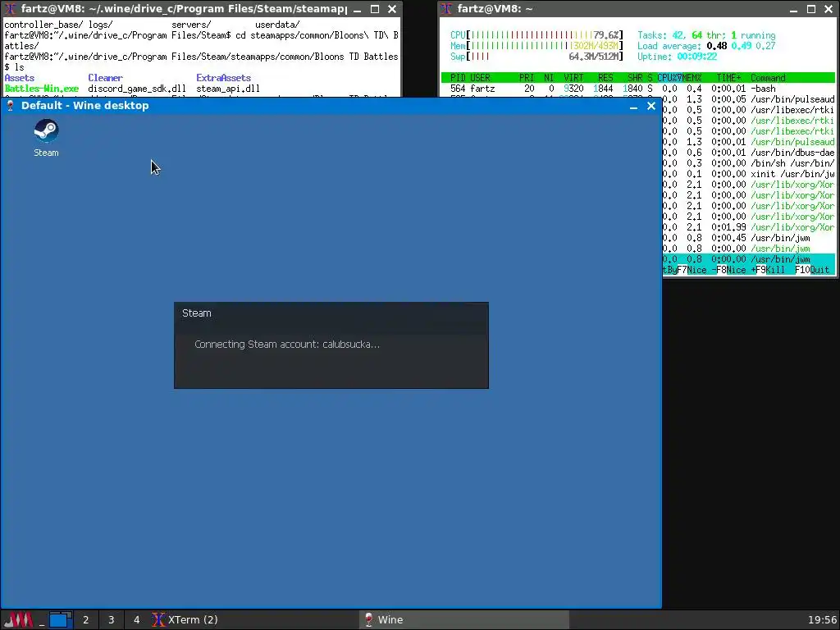Viewport: 840px width, 630px height.
Task: Click the Cleaner directory in terminal listing
Action: 105,78
